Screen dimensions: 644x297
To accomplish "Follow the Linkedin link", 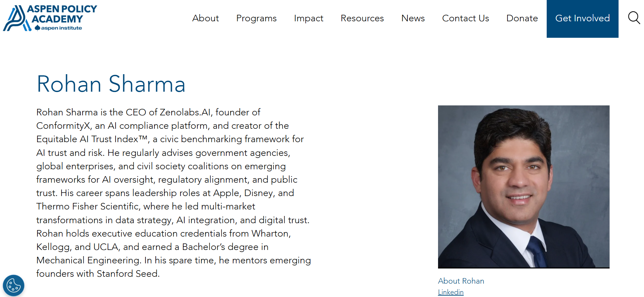I will click(450, 292).
